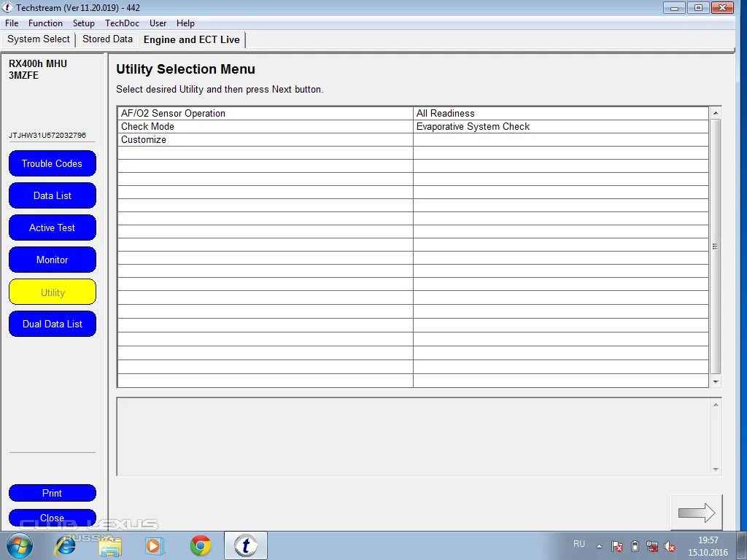Screen dimensions: 747x560
Task: Click the Trouble Codes button
Action: point(53,163)
